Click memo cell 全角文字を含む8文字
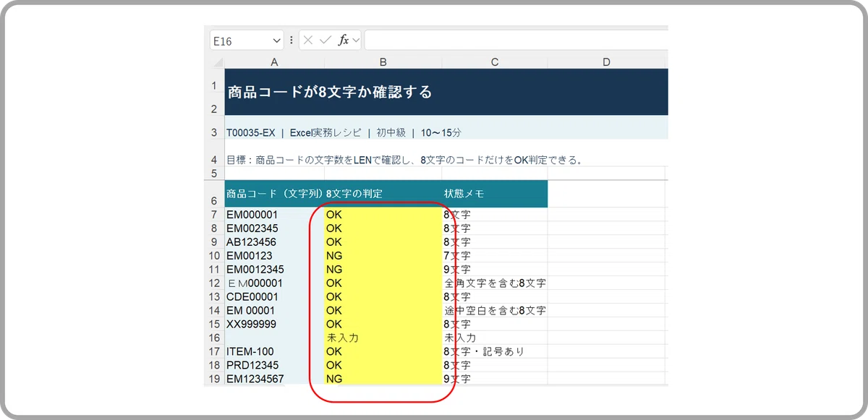The height and width of the screenshot is (420, 868). pos(495,283)
